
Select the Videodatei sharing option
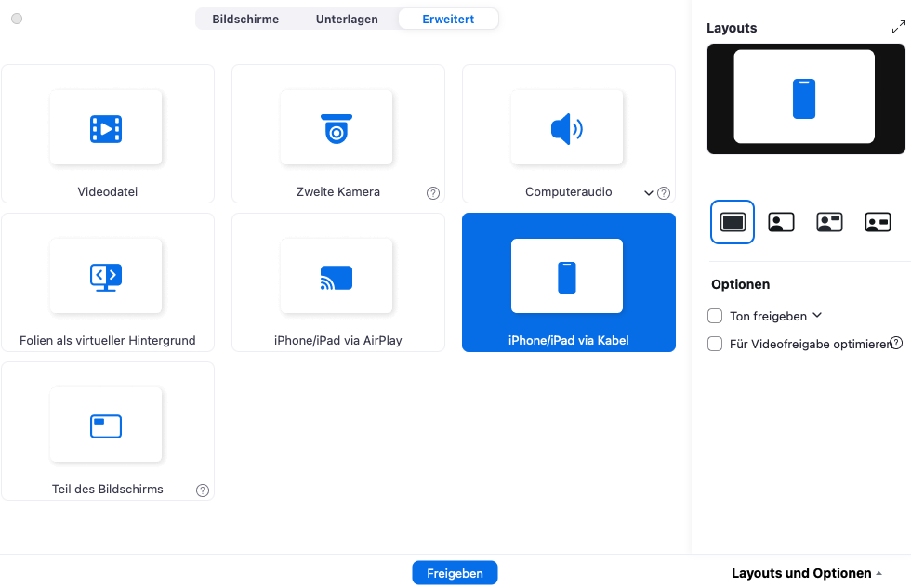(x=107, y=134)
